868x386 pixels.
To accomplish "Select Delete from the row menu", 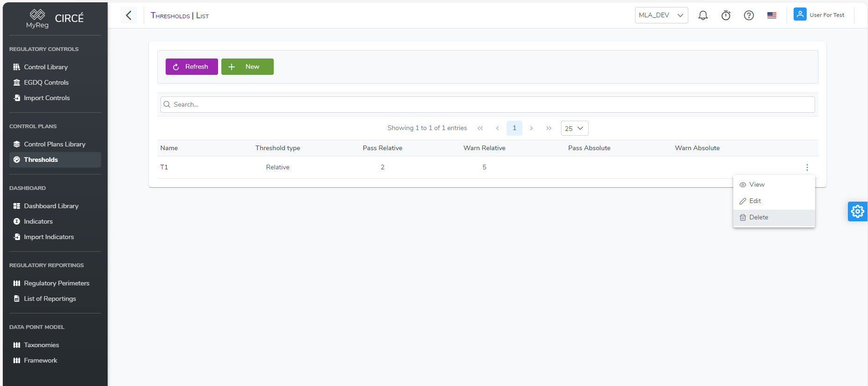I will point(758,218).
